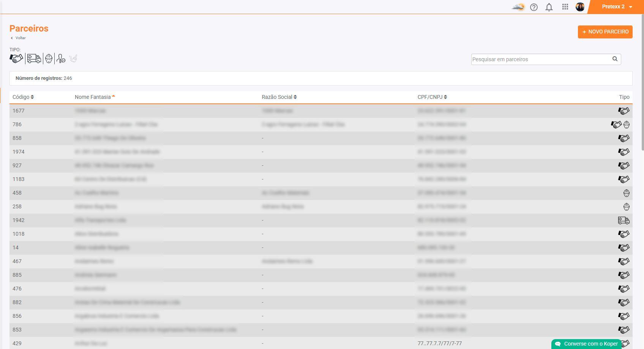Image resolution: width=644 pixels, height=349 pixels.
Task: Open the Pretexx 2 account dropdown
Action: [617, 7]
